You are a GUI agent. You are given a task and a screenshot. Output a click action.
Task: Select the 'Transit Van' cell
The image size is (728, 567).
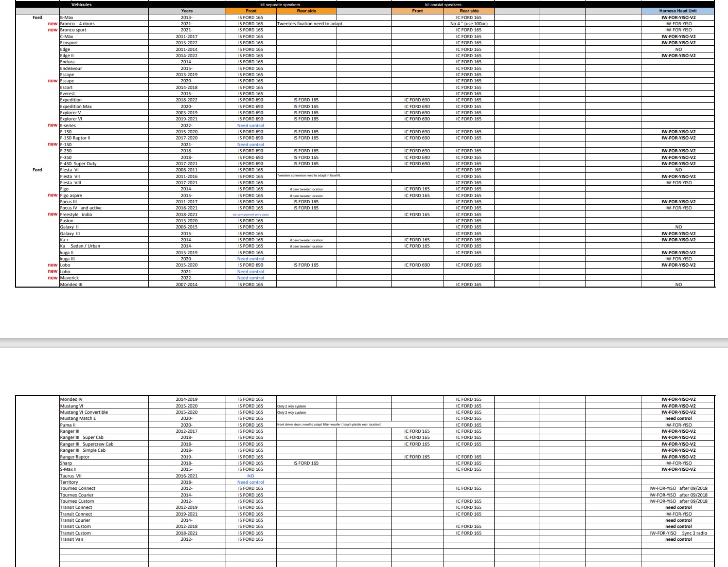coord(104,539)
